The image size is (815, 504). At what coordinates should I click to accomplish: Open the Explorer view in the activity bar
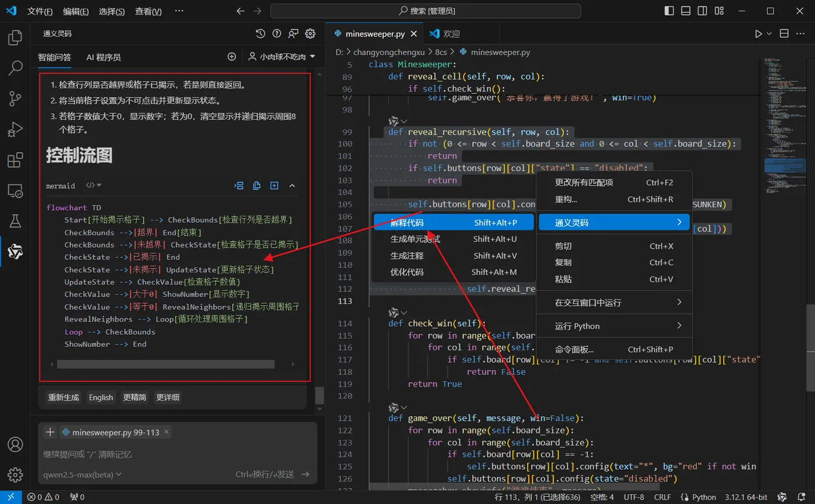[x=15, y=38]
